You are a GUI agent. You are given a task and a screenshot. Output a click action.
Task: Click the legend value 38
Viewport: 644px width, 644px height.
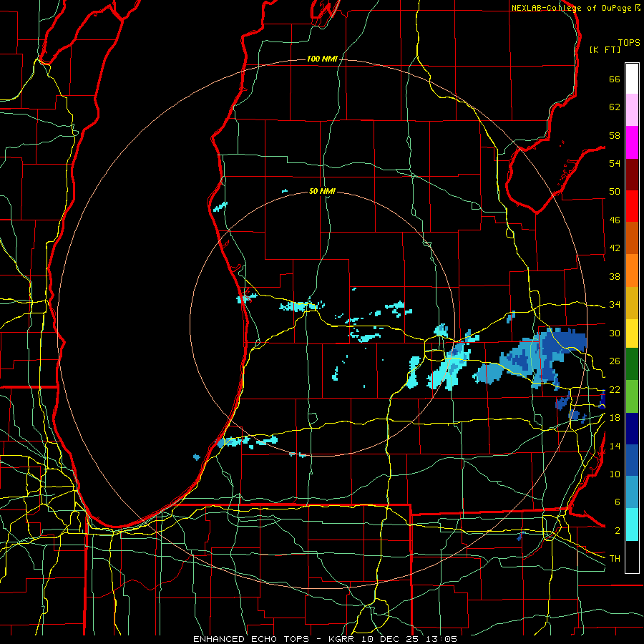pyautogui.click(x=615, y=276)
